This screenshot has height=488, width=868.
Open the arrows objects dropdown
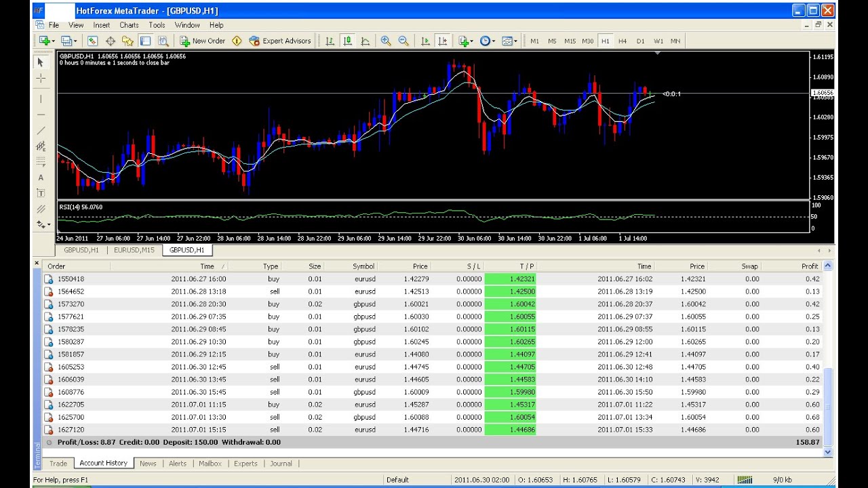[43, 224]
